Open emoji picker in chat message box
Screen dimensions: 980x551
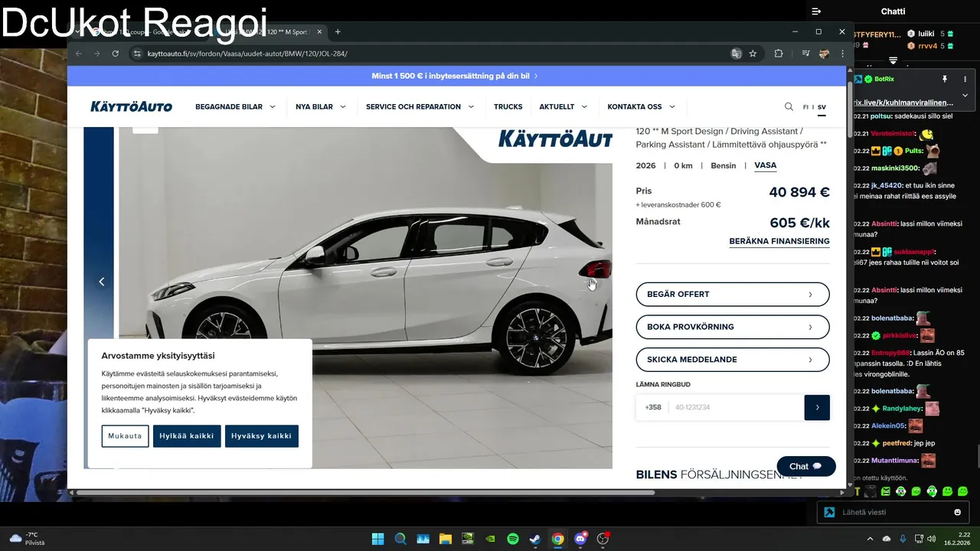(x=957, y=512)
